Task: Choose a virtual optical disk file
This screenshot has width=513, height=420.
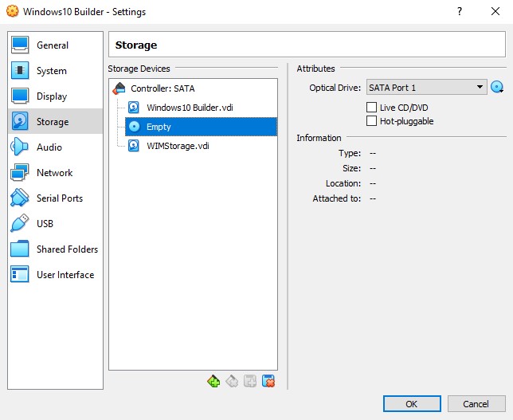Action: 497,88
